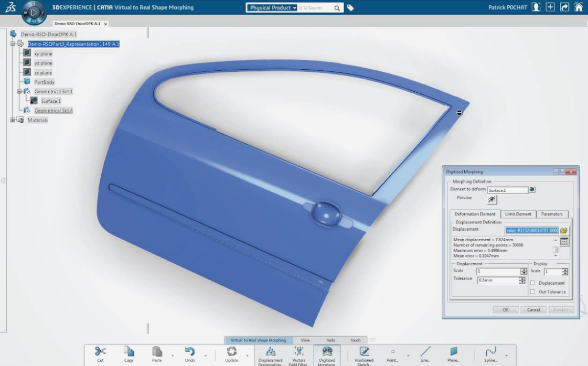The height and width of the screenshot is (366, 588).
Task: Cancel the Digitized Morphing dialog
Action: [x=533, y=309]
